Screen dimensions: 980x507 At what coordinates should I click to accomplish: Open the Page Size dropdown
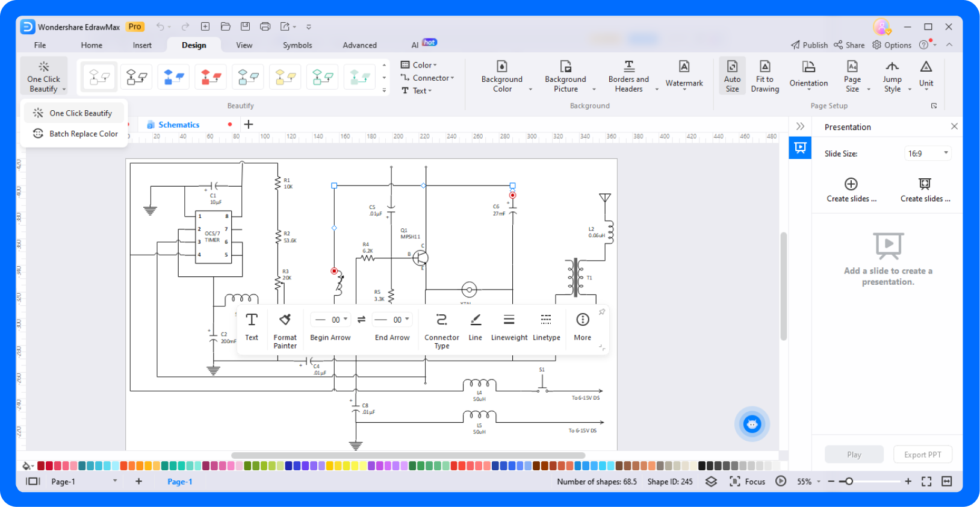pos(869,90)
